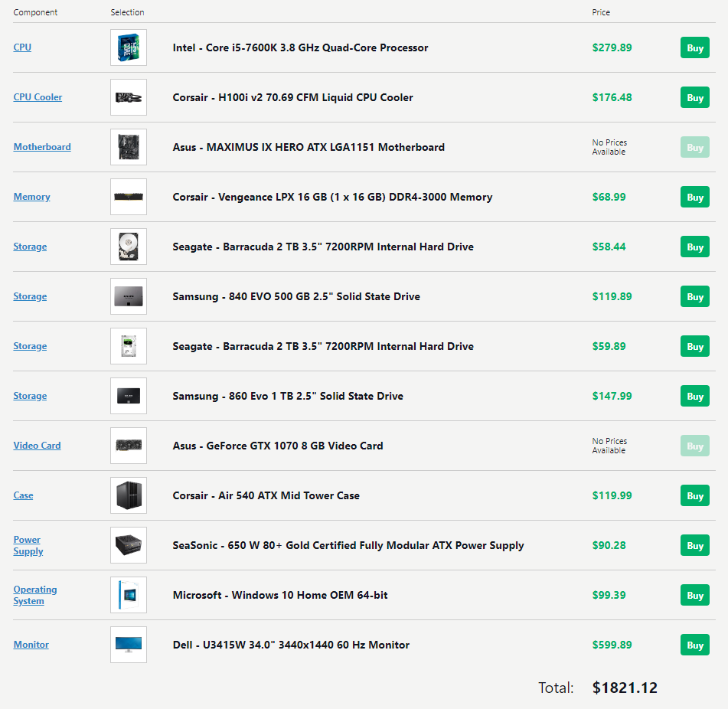Select the Corsair Vengeance LPX 16 GB name
Image resolution: width=728 pixels, height=709 pixels.
tap(332, 197)
